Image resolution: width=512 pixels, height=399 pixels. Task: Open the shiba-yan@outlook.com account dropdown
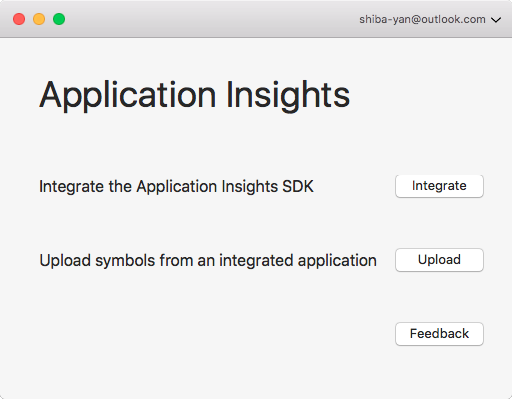[430, 19]
